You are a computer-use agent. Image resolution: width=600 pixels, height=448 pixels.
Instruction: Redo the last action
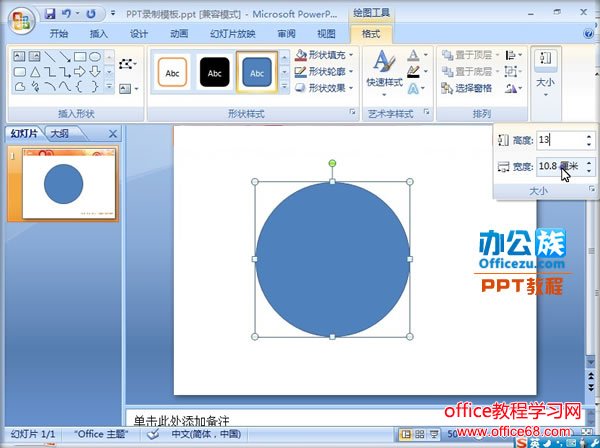pyautogui.click(x=91, y=14)
